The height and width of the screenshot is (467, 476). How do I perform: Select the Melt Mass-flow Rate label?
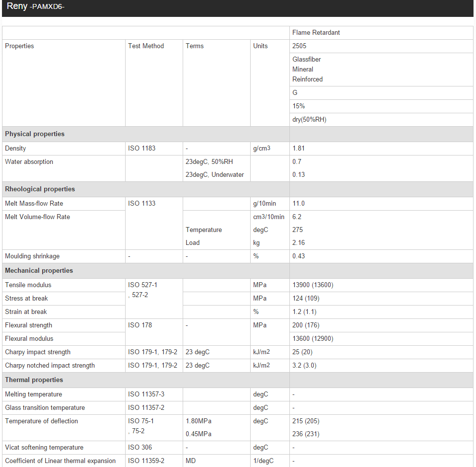pos(34,203)
